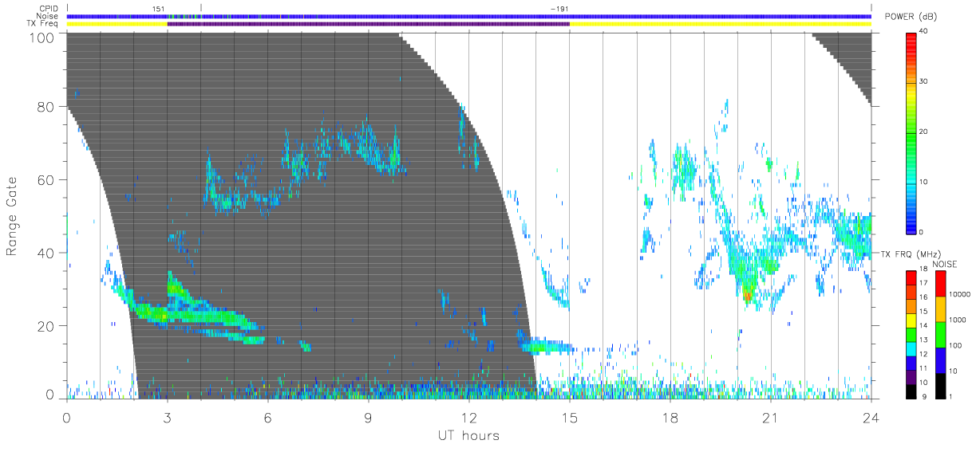Image resolution: width=980 pixels, height=452 pixels.
Task: Click the 1000 label in NOISE legend
Action: pos(957,320)
